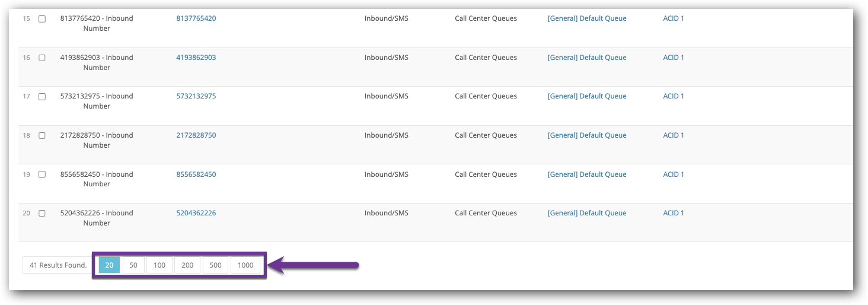Open the 4193862903 number link
868x305 pixels.
pos(196,58)
